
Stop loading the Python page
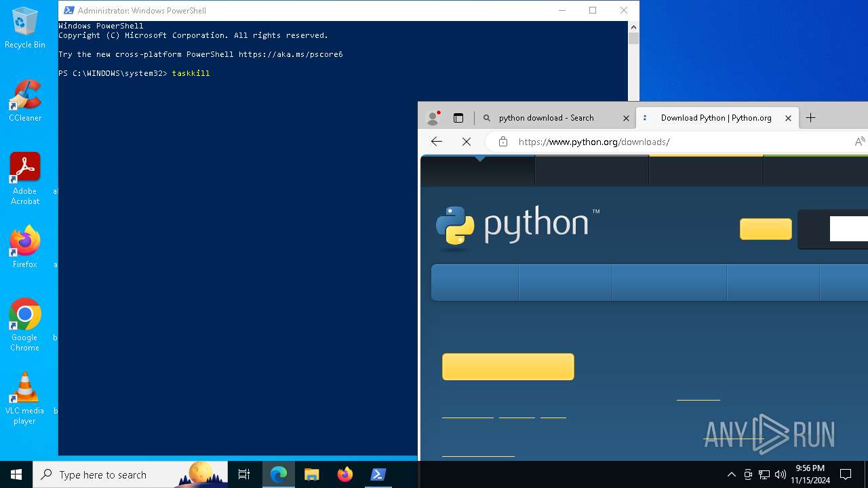(x=467, y=142)
